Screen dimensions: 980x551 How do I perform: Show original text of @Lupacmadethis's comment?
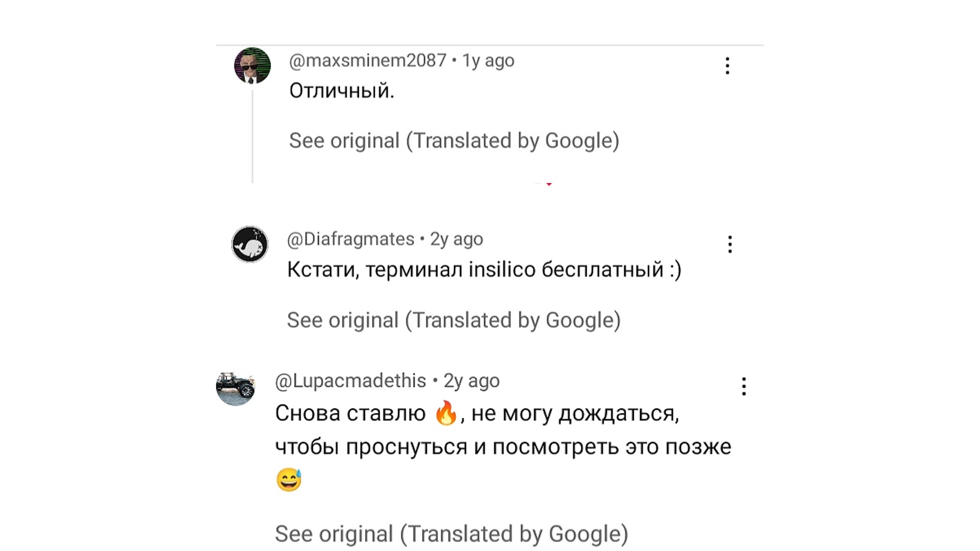[451, 532]
